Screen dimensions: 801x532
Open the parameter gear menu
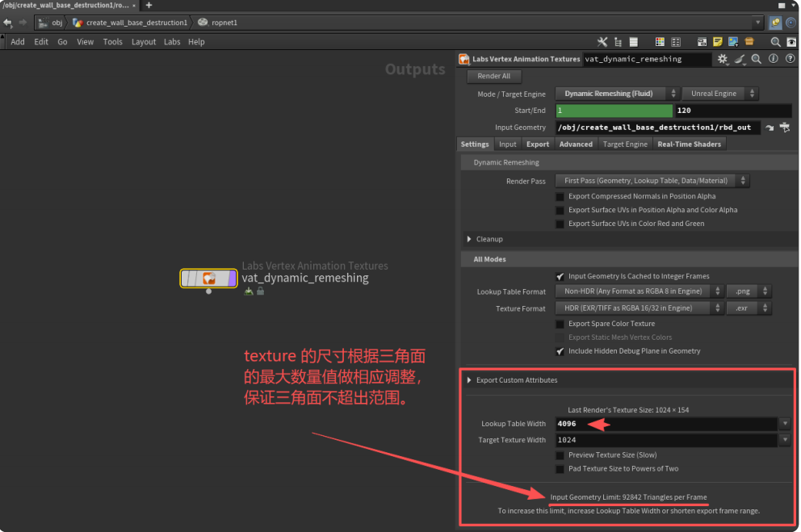click(723, 59)
